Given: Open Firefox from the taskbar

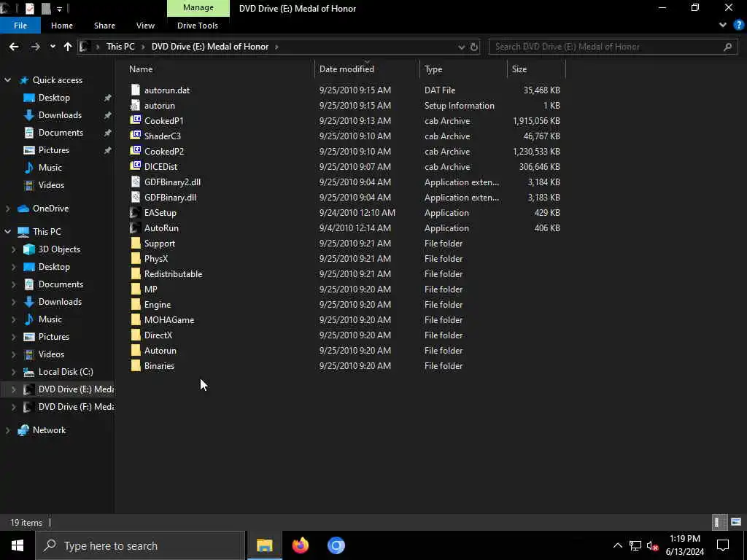Looking at the screenshot, I should [x=301, y=545].
